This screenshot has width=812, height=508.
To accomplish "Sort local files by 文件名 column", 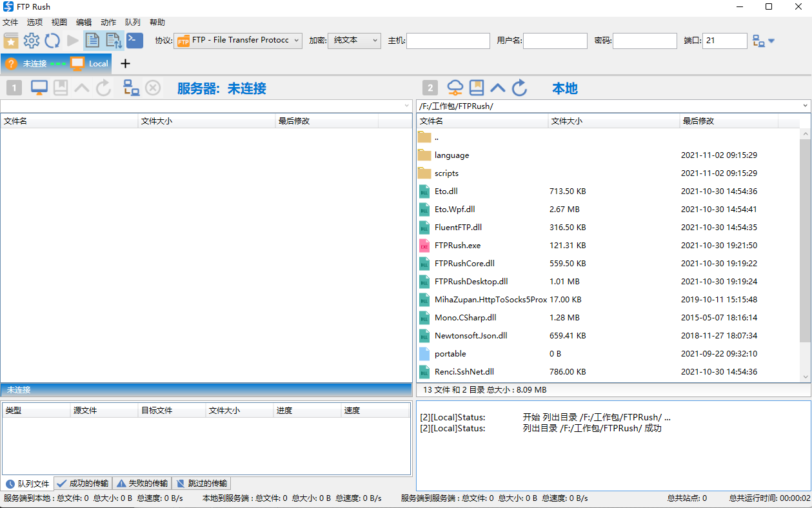I will [482, 121].
